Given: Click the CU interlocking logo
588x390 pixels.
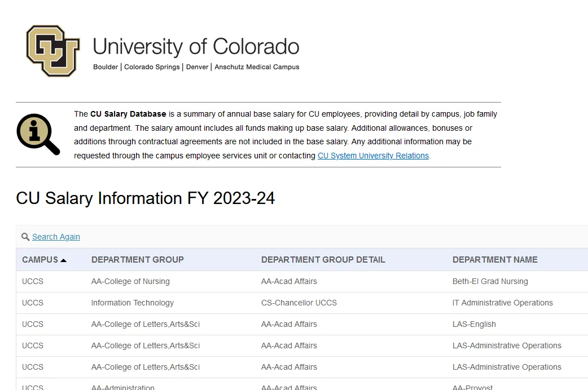Looking at the screenshot, I should (x=53, y=51).
